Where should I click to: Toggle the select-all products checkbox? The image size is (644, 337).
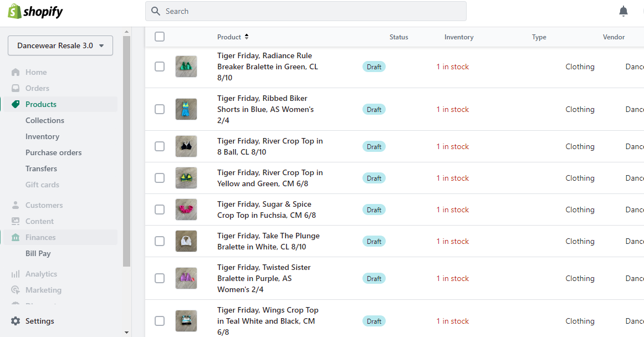[x=160, y=37]
